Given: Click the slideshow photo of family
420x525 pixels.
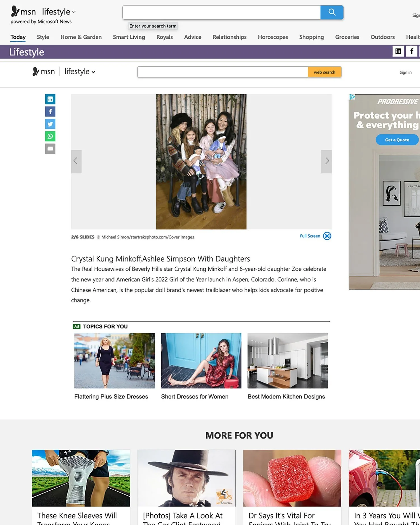Looking at the screenshot, I should click(x=201, y=162).
